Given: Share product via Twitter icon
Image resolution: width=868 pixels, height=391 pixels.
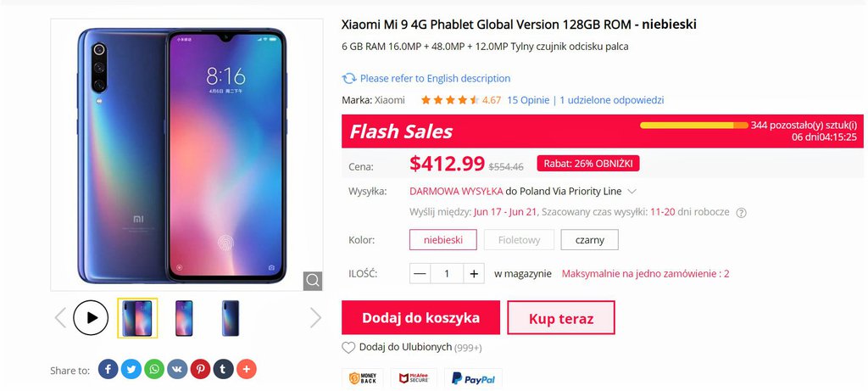Looking at the screenshot, I should [x=131, y=369].
